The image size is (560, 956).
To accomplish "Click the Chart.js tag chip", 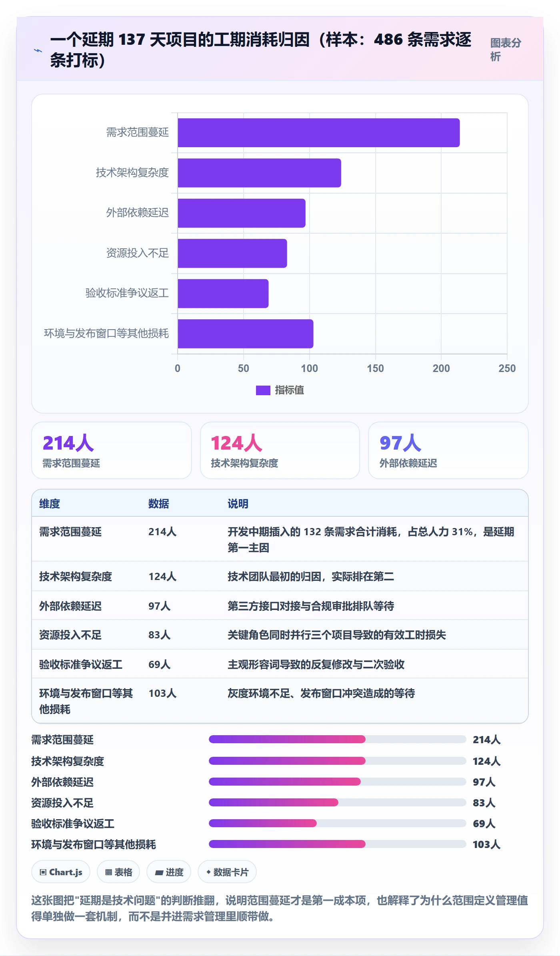I will pos(61,872).
